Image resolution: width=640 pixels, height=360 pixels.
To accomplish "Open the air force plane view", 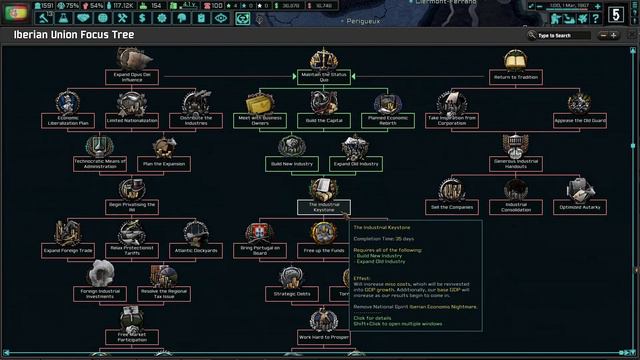I will [x=582, y=18].
